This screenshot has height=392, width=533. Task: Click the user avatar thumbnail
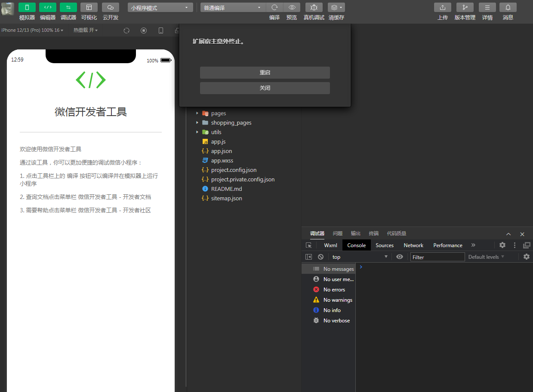click(8, 9)
